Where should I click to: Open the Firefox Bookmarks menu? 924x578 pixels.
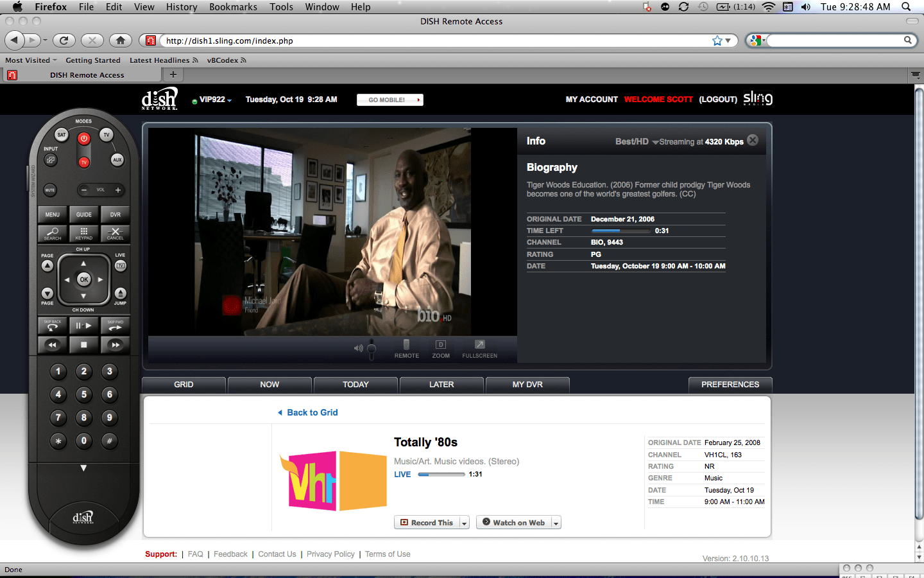click(x=233, y=7)
